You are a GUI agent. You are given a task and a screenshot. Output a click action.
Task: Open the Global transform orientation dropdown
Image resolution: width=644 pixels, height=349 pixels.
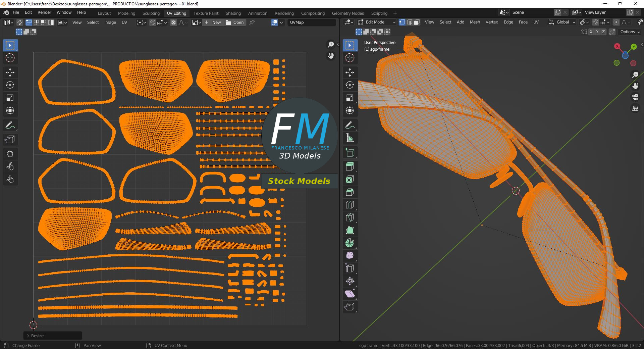pos(562,22)
